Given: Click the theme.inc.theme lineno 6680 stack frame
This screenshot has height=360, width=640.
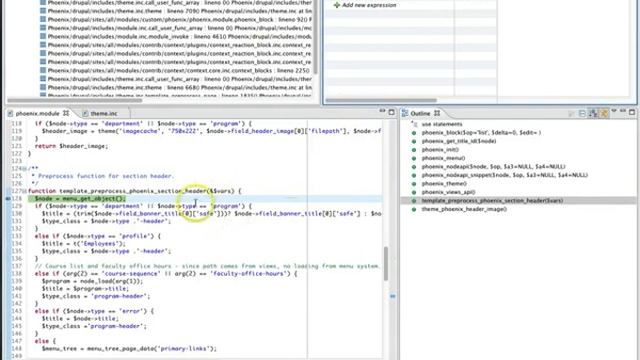Looking at the screenshot, I should (179, 87).
